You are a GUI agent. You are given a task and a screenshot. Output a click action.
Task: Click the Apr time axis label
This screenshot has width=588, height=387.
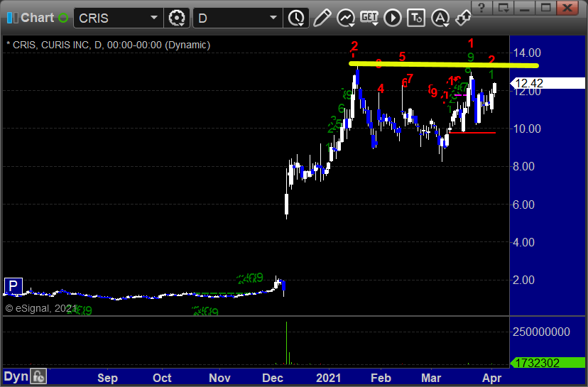[491, 378]
